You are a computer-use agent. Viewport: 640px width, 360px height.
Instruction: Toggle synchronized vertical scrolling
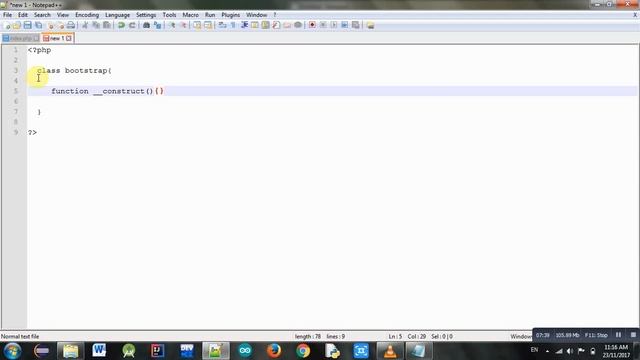coord(197,25)
